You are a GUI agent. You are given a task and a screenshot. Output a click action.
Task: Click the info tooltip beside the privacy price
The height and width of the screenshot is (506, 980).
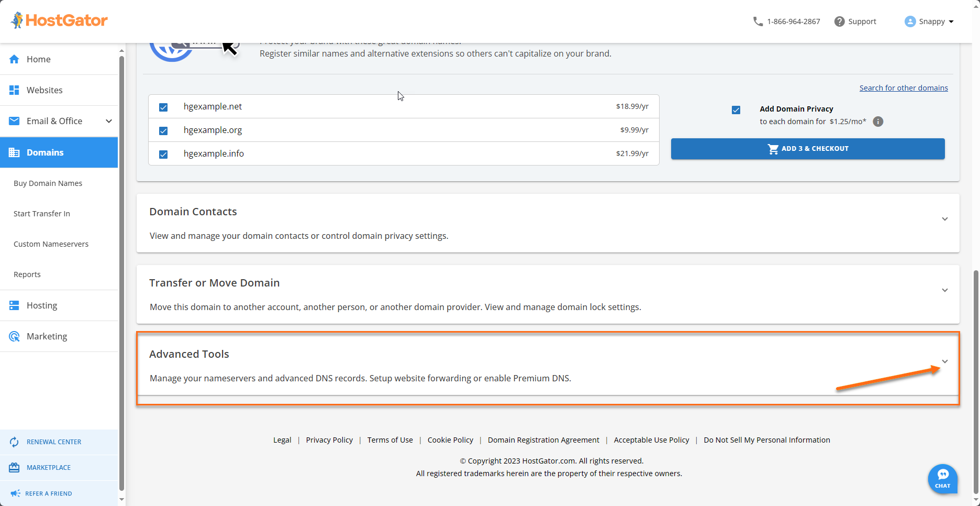point(878,122)
